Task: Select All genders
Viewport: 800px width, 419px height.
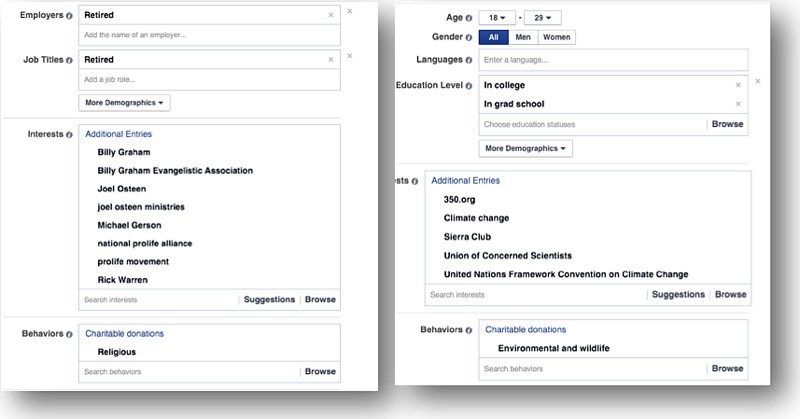Action: point(493,37)
